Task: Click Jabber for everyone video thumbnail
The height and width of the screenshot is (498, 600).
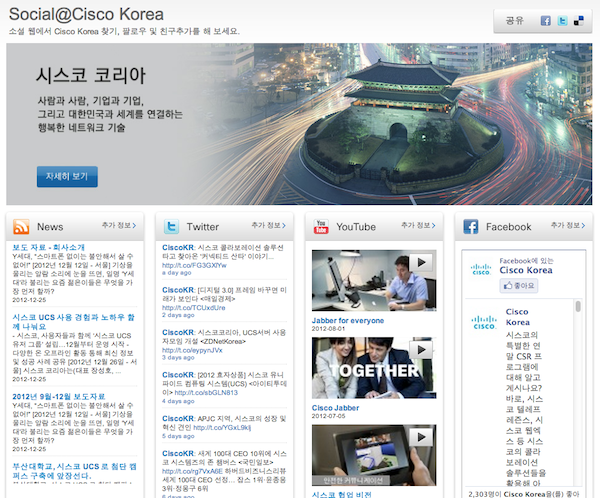Action: [374, 281]
